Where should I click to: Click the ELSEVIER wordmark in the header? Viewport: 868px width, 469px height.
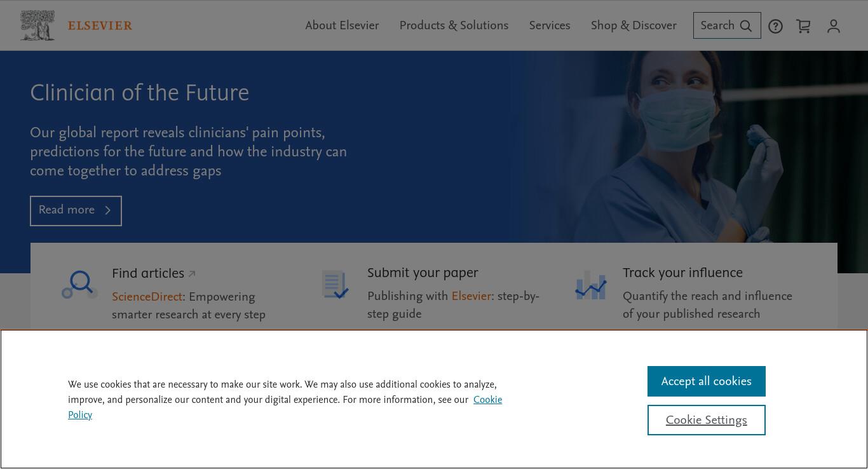[x=100, y=25]
